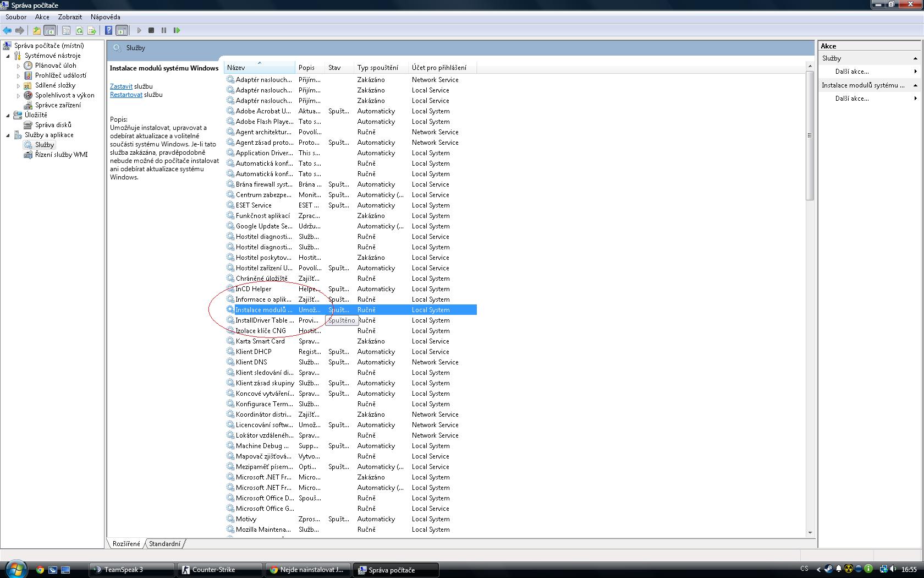The width and height of the screenshot is (924, 578).
Task: Collapse the Úložiště tree node
Action: (x=8, y=115)
